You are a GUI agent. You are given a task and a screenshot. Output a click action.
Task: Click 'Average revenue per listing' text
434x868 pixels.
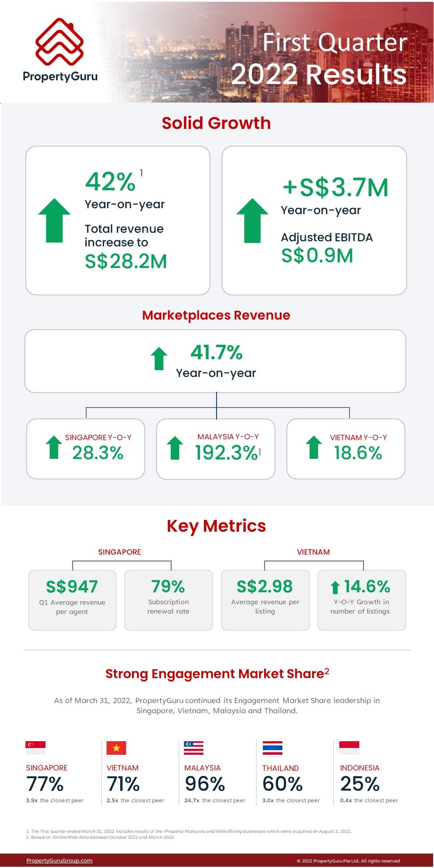point(265,606)
